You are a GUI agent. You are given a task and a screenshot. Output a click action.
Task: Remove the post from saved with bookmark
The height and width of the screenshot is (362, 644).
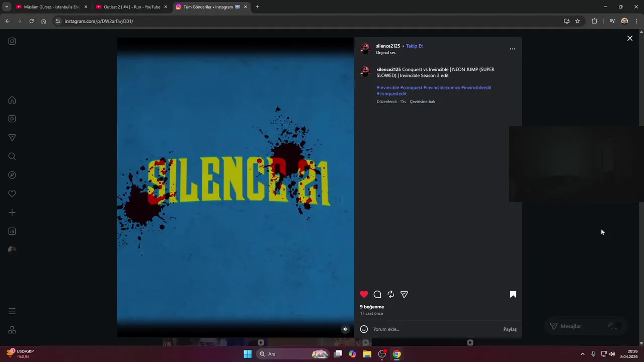pyautogui.click(x=513, y=294)
